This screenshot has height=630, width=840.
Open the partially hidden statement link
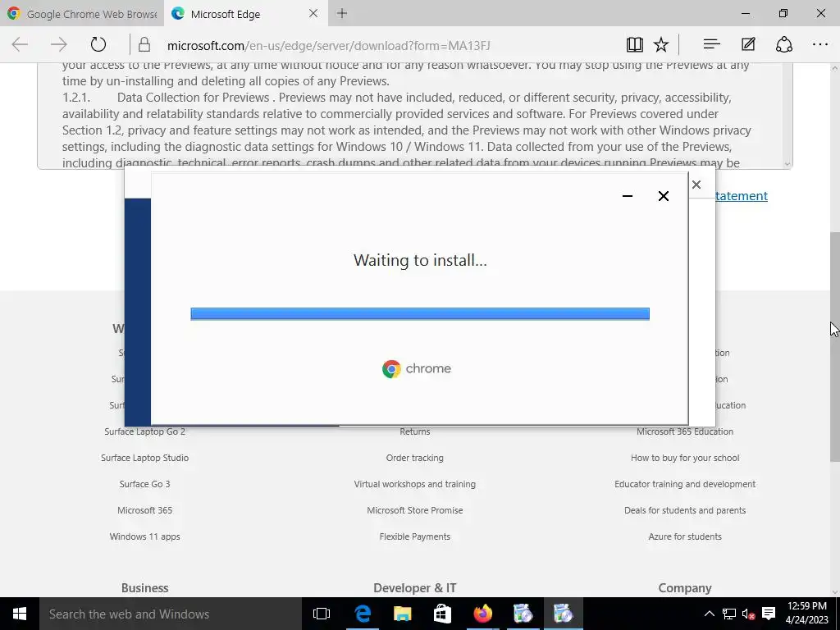(742, 196)
